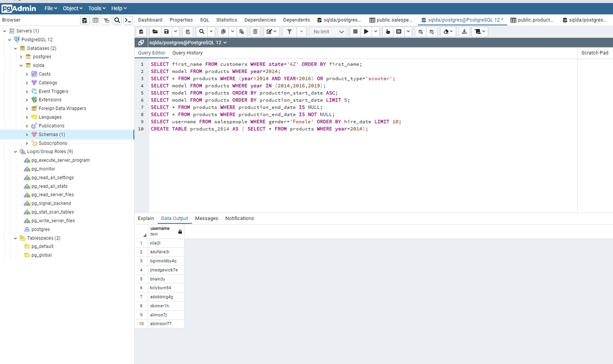Click the Filter funnel icon
This screenshot has height=364, width=613.
(x=289, y=32)
